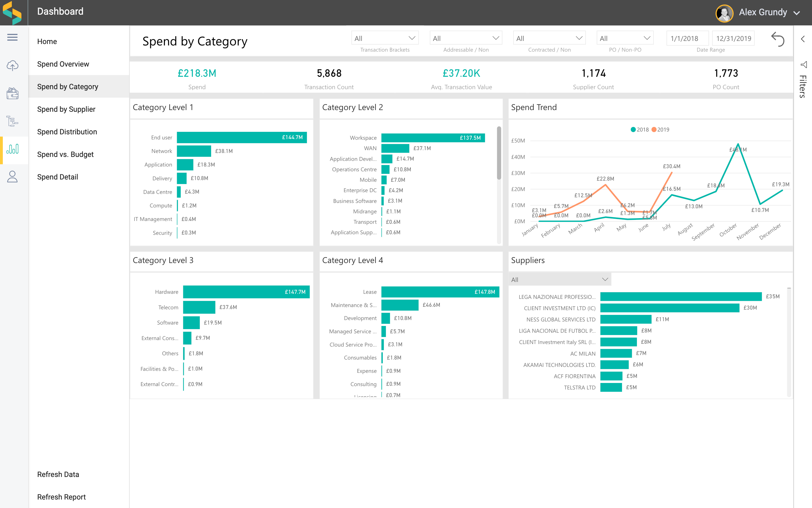Select NESS GLOBAL SERVICES LTD bar
Screen dimensions: 812x508
[x=626, y=319]
